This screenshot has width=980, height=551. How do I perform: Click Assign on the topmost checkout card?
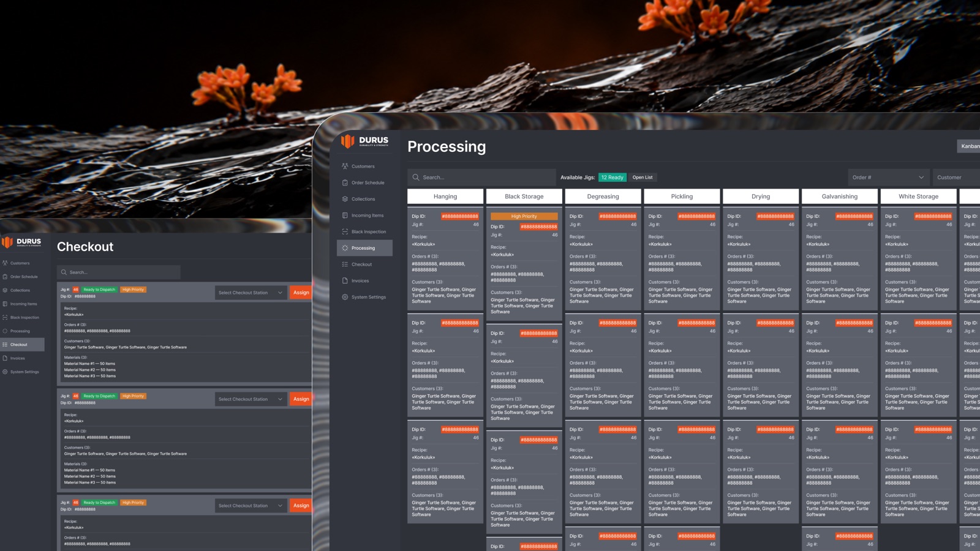click(301, 293)
